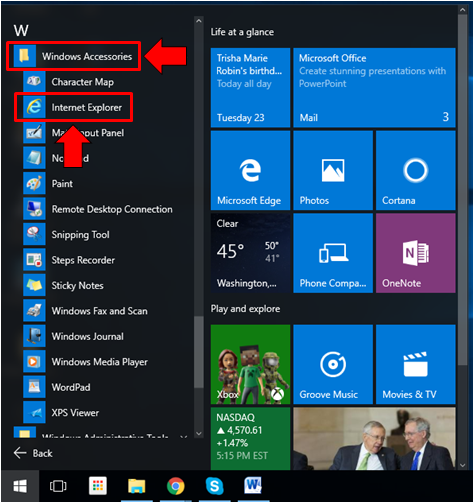Image resolution: width=474 pixels, height=504 pixels.
Task: Launch Internet Explorer icon
Action: coord(34,107)
